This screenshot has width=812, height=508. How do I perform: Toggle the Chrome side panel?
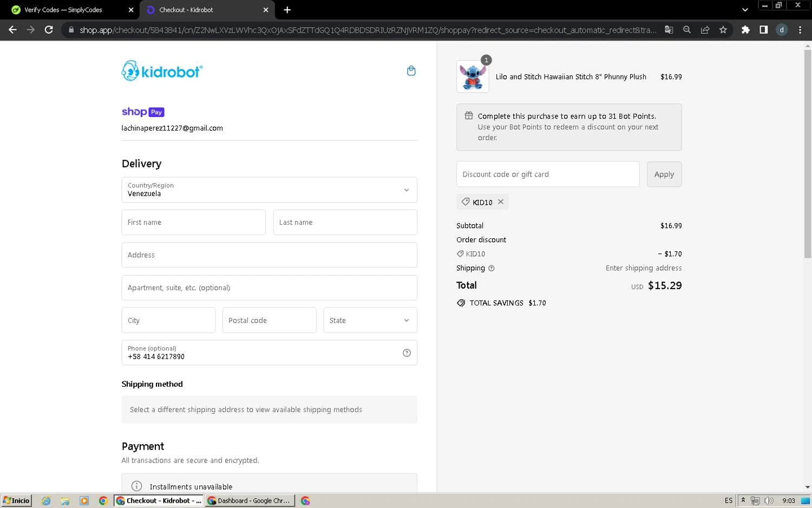click(x=764, y=30)
